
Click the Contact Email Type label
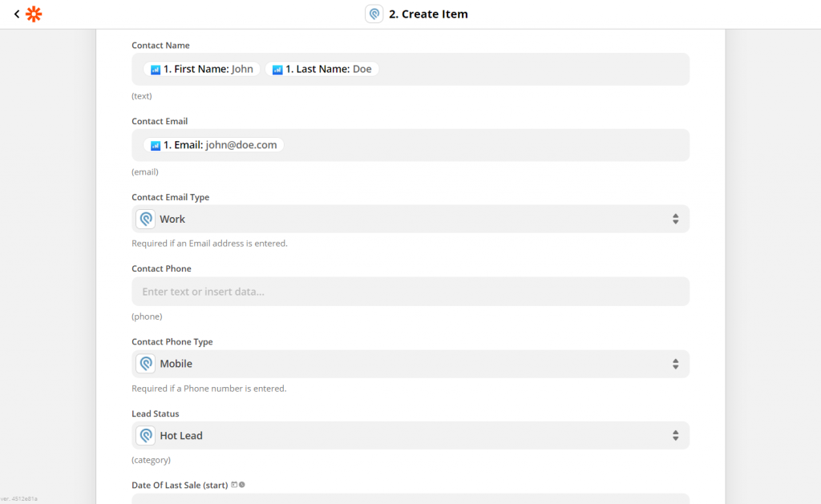tap(170, 197)
